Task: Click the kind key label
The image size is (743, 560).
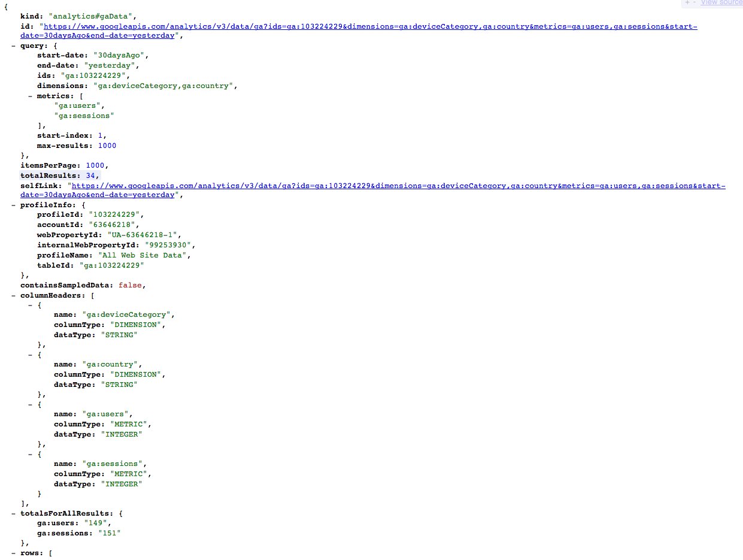Action: [x=31, y=16]
